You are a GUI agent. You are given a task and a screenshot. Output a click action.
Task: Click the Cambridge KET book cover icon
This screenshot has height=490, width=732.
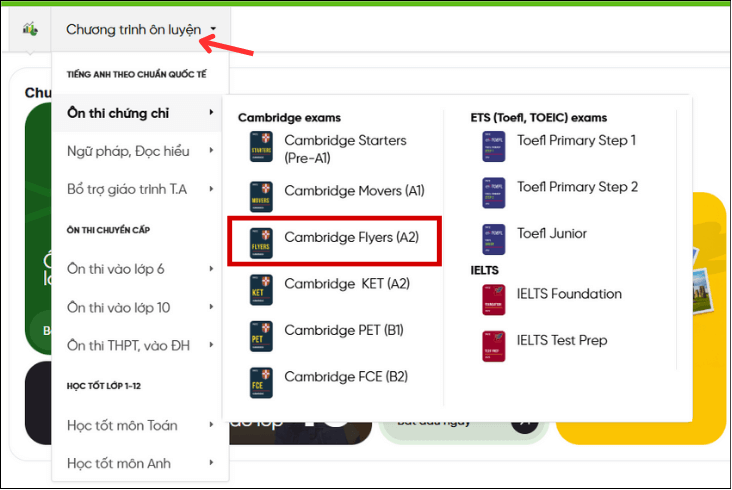(261, 286)
